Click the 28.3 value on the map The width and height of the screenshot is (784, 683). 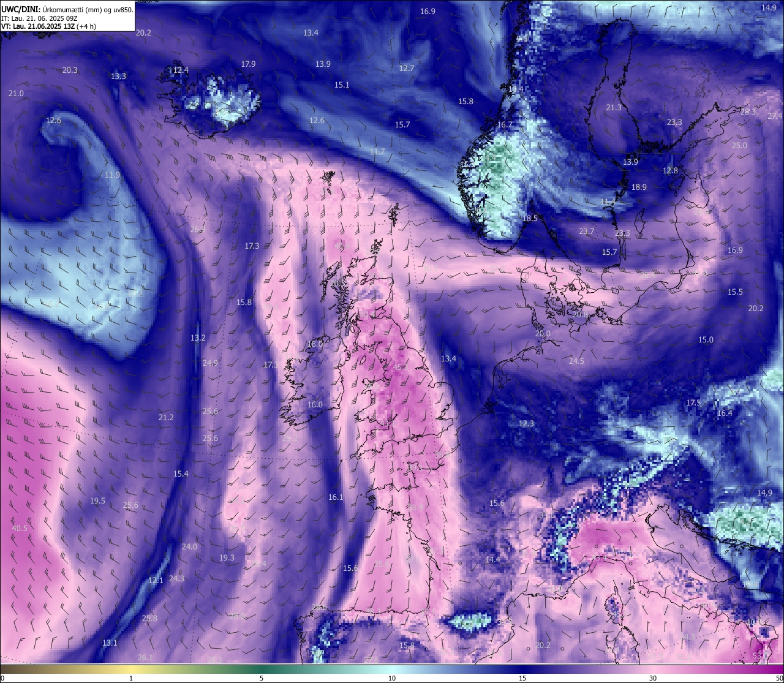[748, 111]
